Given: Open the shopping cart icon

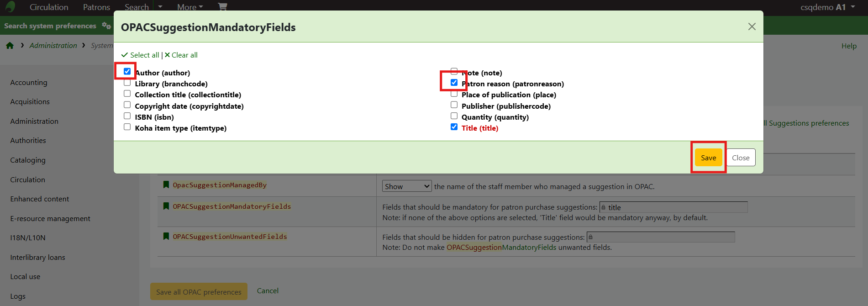Looking at the screenshot, I should coord(222,6).
